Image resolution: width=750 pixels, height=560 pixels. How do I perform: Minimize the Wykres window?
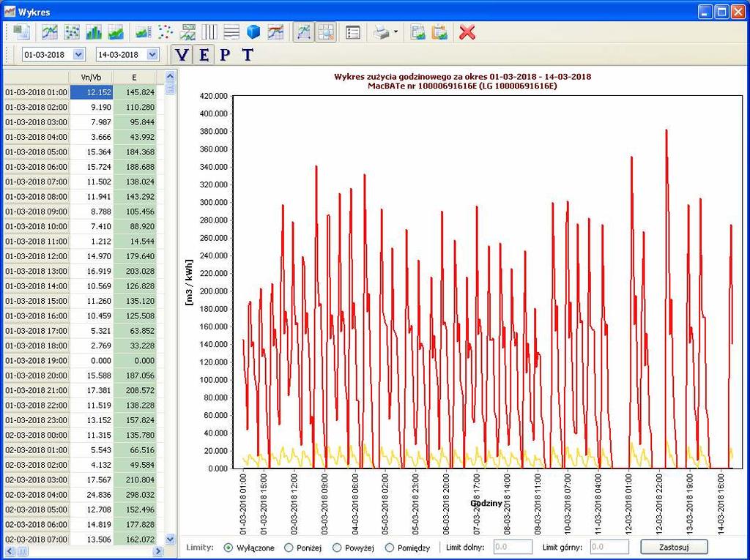[x=705, y=12]
